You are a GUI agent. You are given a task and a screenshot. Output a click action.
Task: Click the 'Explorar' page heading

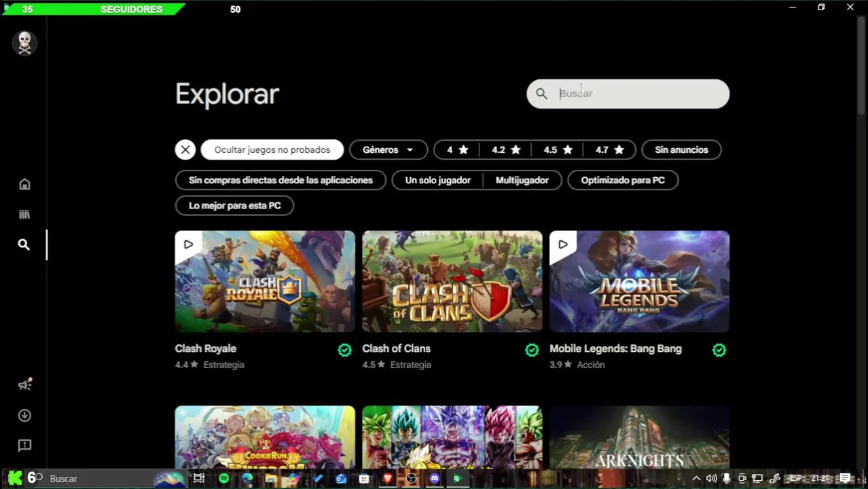[227, 94]
